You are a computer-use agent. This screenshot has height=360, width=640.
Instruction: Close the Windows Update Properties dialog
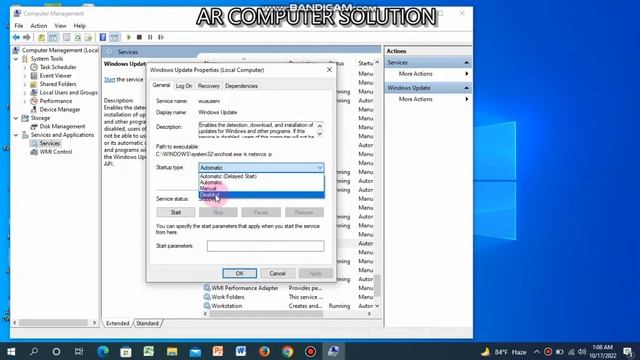(x=329, y=70)
